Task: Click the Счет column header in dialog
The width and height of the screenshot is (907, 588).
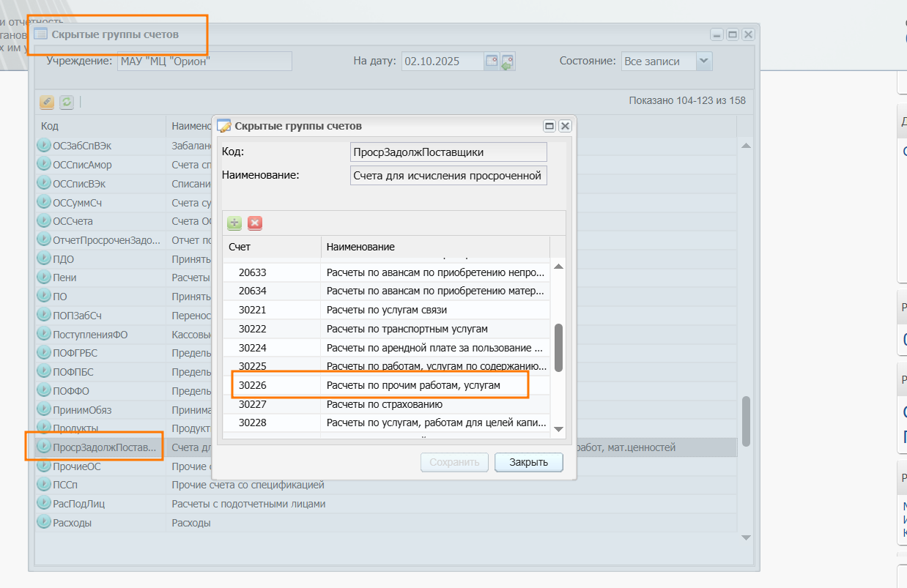Action: [272, 247]
